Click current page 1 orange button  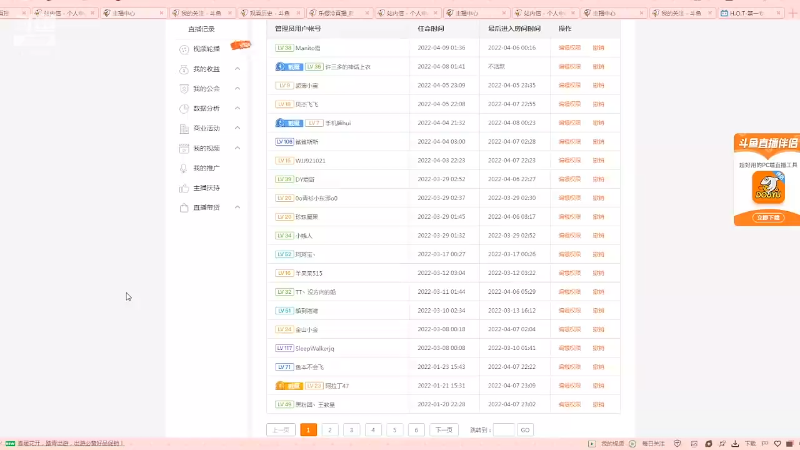[308, 430]
